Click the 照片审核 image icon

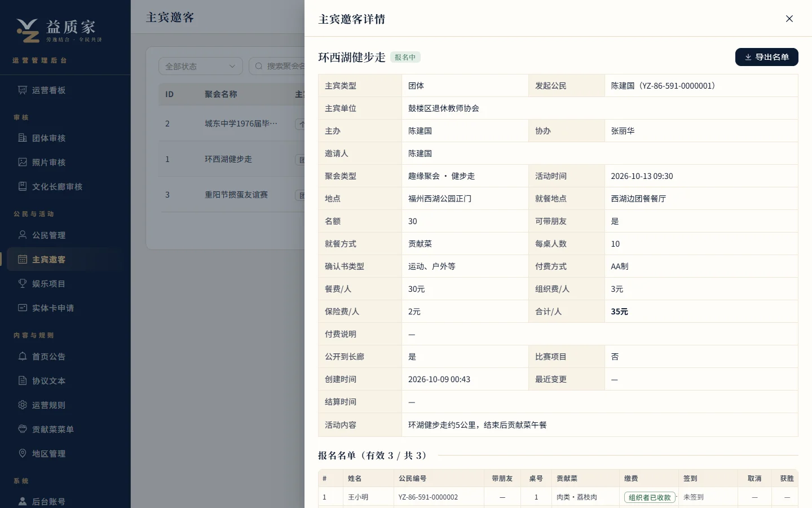pyautogui.click(x=23, y=162)
